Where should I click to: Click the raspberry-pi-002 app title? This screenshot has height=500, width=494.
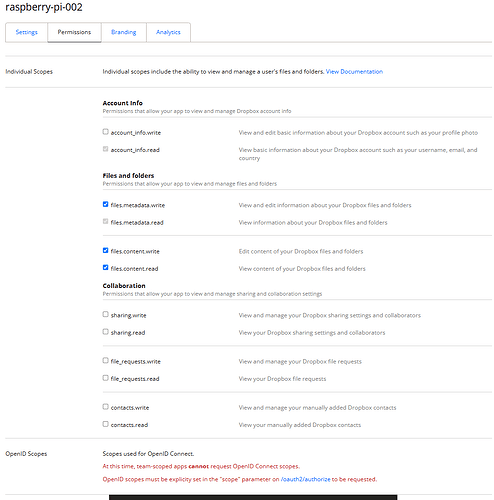click(x=44, y=7)
